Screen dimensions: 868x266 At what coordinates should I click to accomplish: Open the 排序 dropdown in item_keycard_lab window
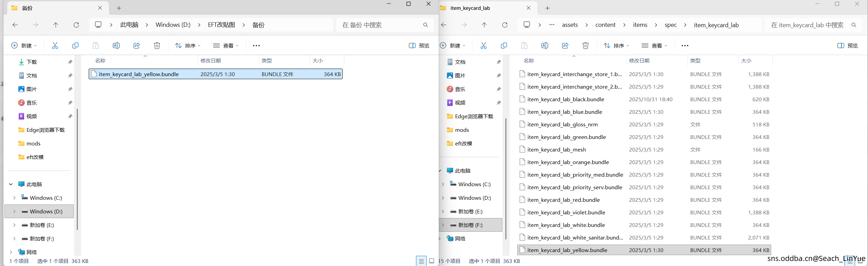(616, 46)
